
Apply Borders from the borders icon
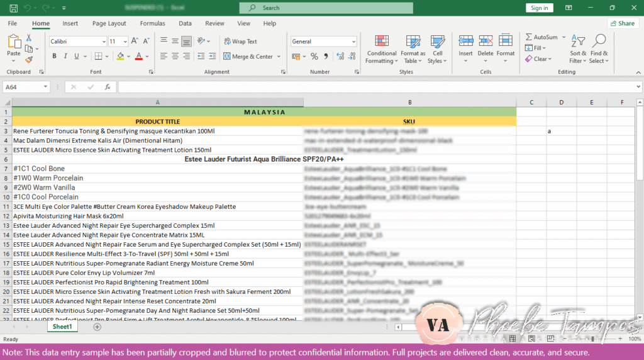[99, 56]
